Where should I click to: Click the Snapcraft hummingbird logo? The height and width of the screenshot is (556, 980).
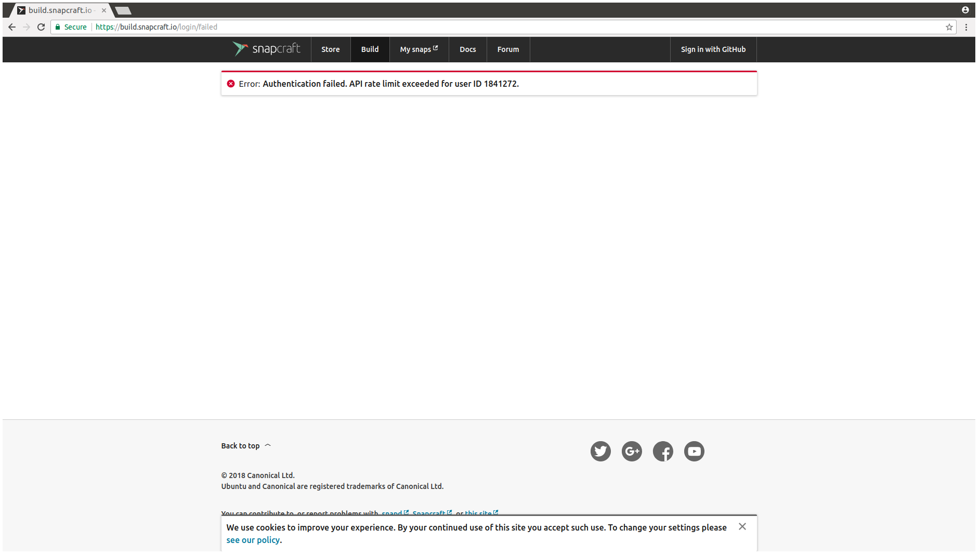240,49
